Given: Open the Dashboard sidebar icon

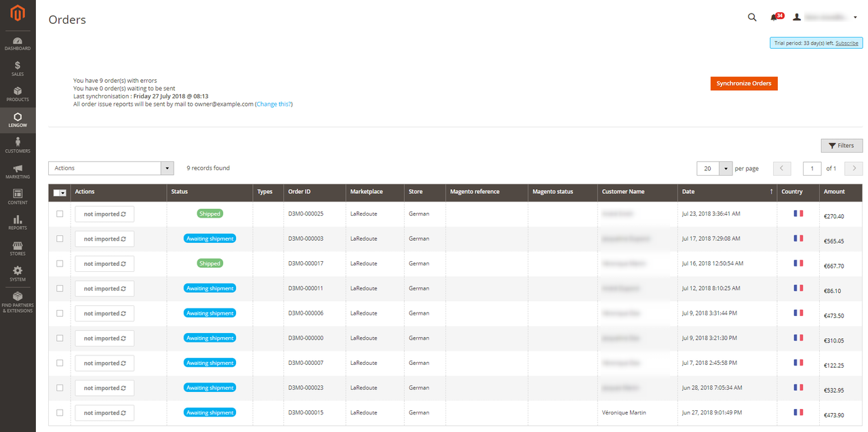Looking at the screenshot, I should pyautogui.click(x=18, y=43).
